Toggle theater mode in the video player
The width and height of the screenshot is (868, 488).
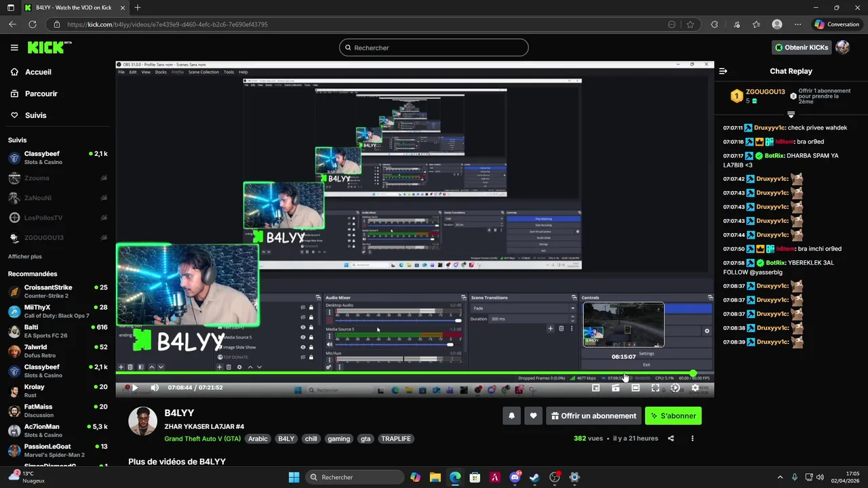coord(635,388)
